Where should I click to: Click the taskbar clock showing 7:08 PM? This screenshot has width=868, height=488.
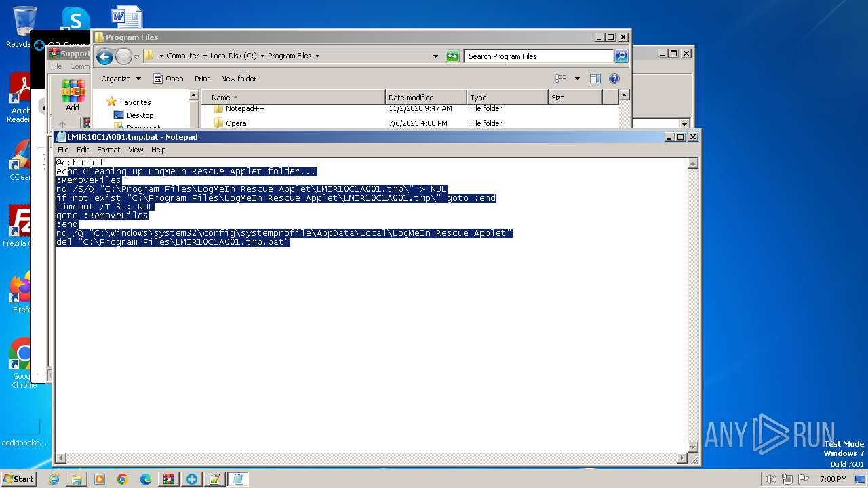pos(833,479)
